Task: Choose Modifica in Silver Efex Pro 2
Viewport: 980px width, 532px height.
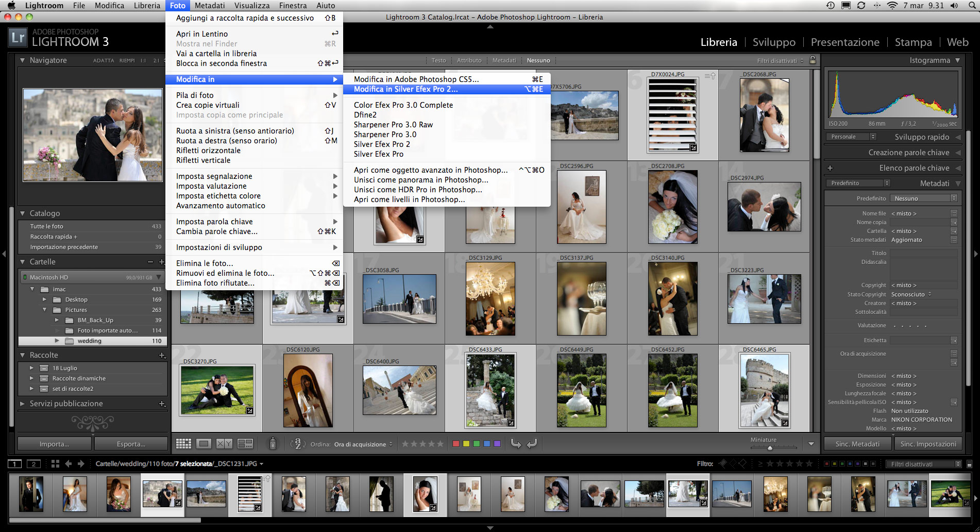Action: click(447, 89)
